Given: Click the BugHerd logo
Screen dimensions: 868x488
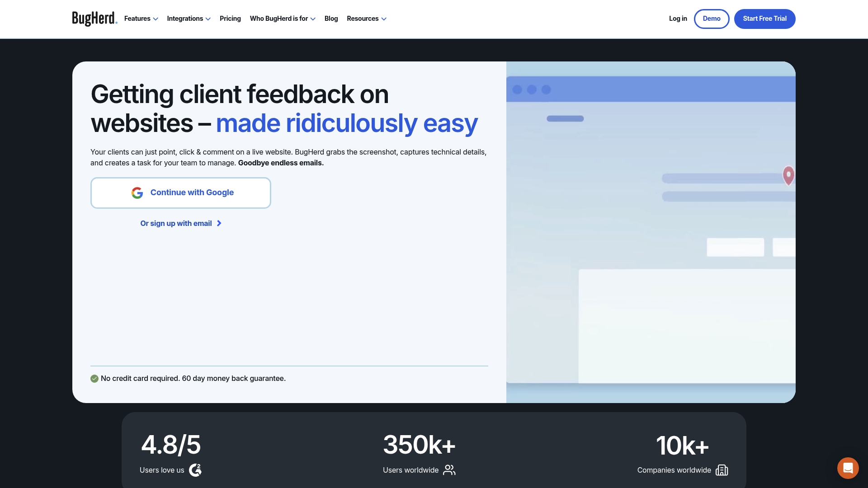Looking at the screenshot, I should [x=94, y=19].
